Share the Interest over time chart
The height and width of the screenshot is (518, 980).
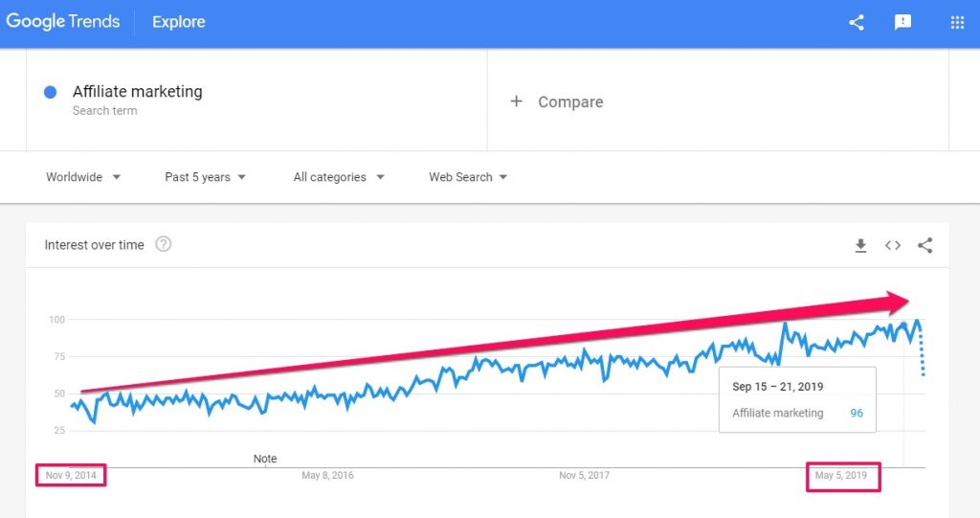click(x=924, y=246)
